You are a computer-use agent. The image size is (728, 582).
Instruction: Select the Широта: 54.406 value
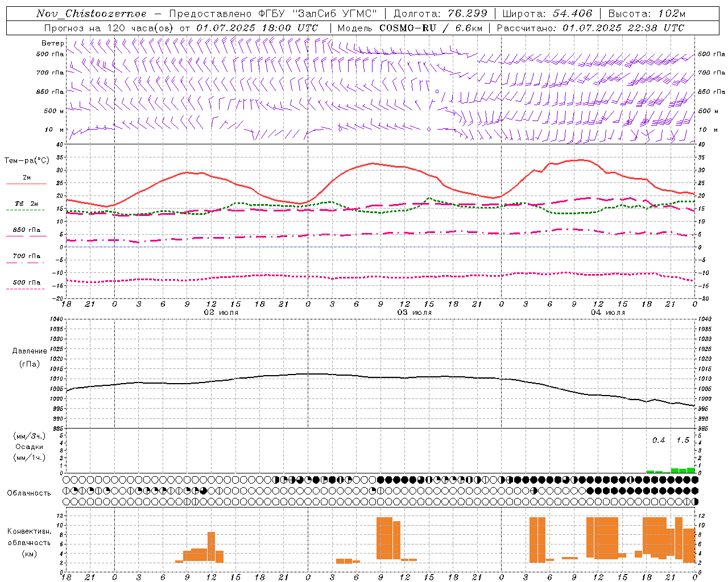coord(547,14)
